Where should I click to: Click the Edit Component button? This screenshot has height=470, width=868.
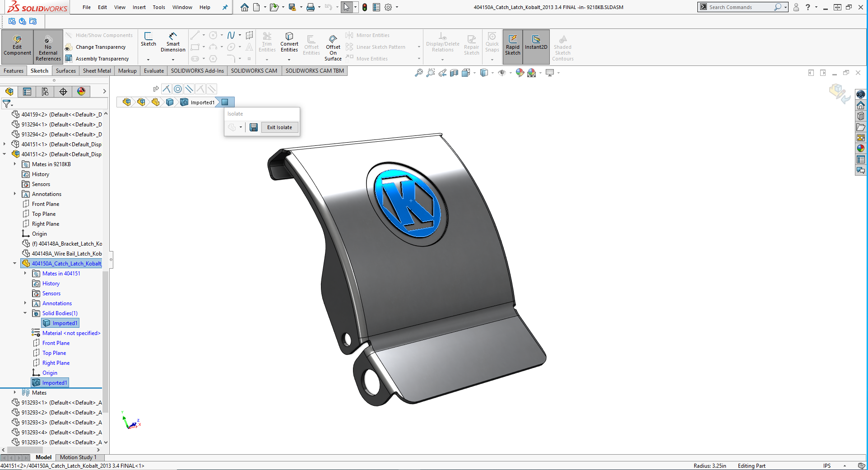(17, 47)
